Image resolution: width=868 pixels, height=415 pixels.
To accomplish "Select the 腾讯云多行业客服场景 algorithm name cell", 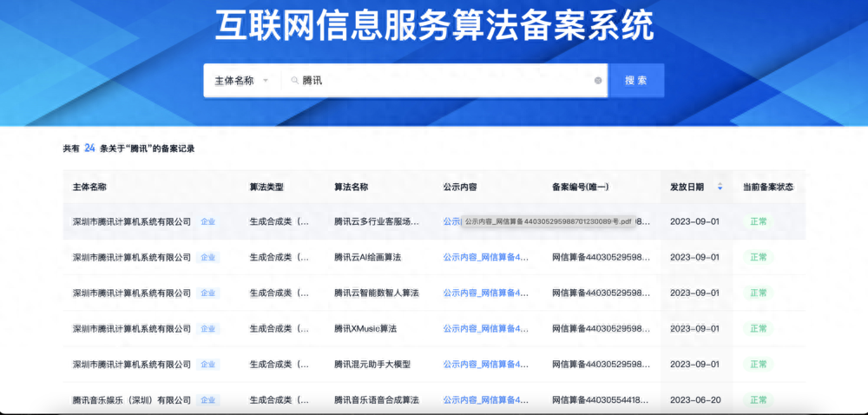I will (377, 222).
